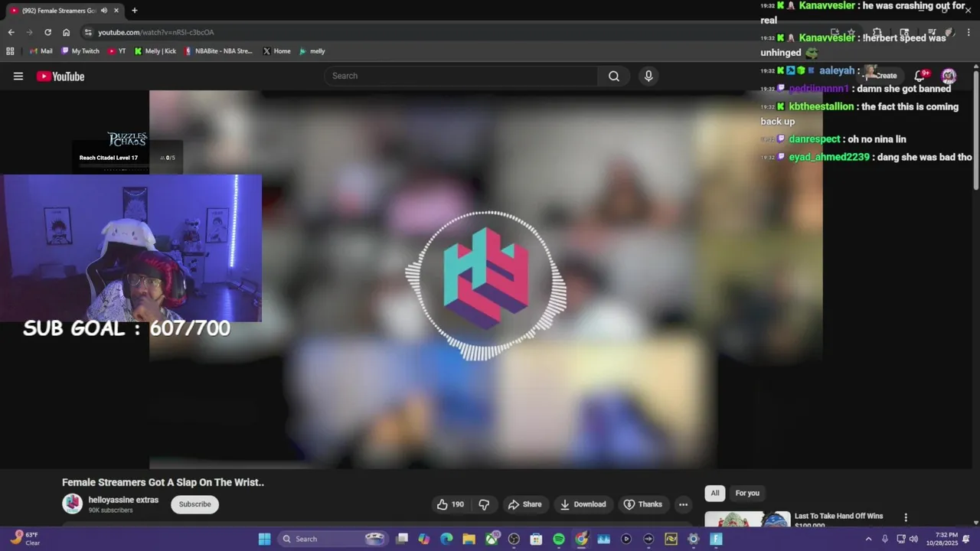Open Spotify from the taskbar
Image resolution: width=980 pixels, height=551 pixels.
point(559,539)
